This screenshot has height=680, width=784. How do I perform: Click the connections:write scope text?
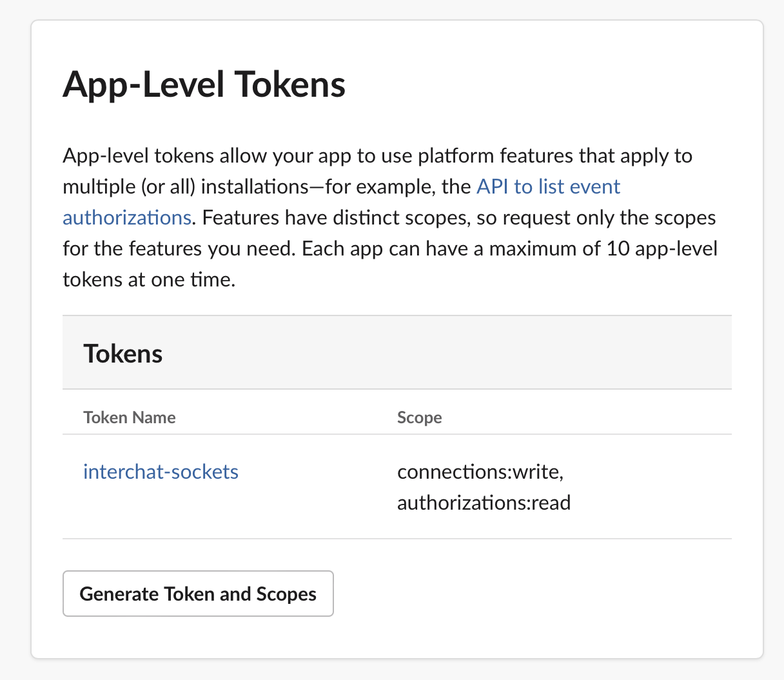[480, 472]
